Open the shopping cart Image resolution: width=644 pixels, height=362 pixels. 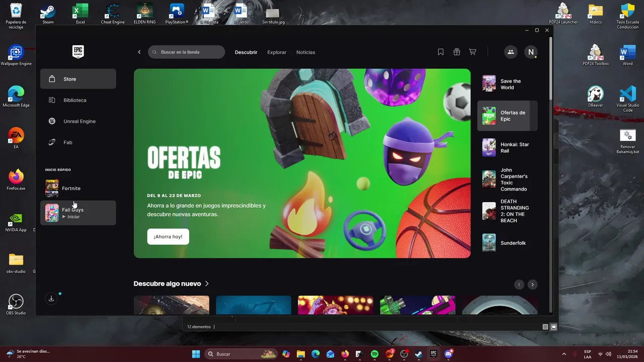472,52
